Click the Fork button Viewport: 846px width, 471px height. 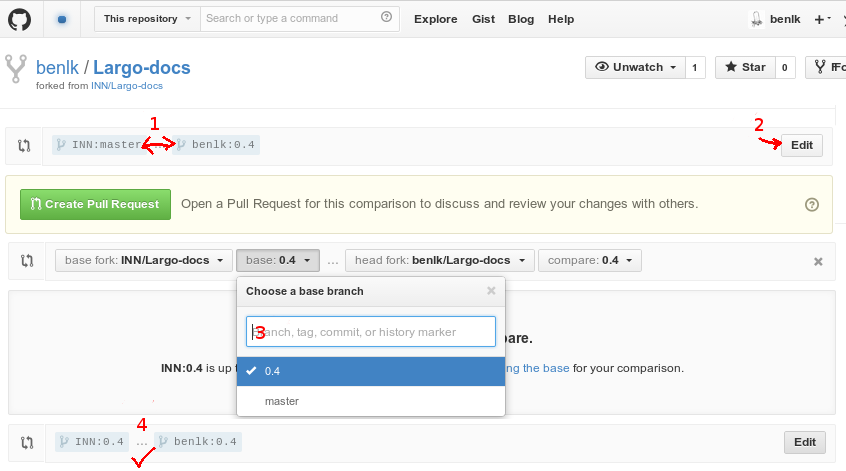point(826,67)
